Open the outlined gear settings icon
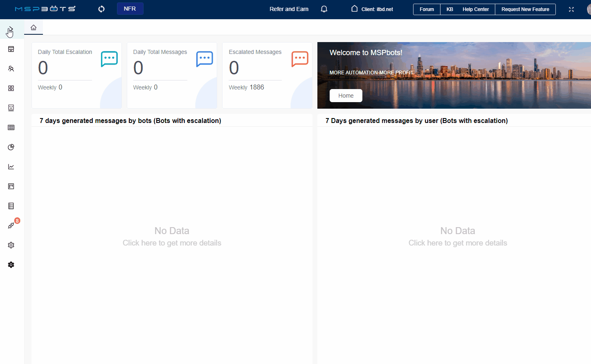Image resolution: width=591 pixels, height=364 pixels. tap(11, 245)
